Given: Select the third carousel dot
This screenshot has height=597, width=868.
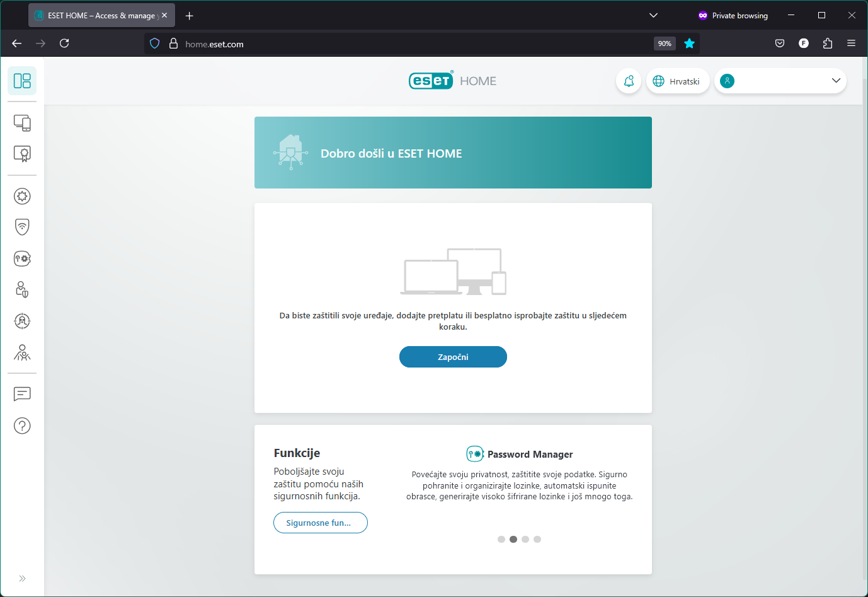Looking at the screenshot, I should pos(525,539).
